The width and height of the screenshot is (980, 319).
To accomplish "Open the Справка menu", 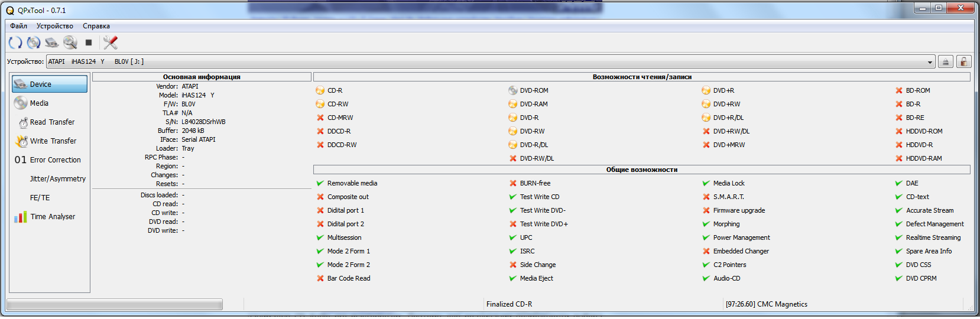I will (x=96, y=26).
